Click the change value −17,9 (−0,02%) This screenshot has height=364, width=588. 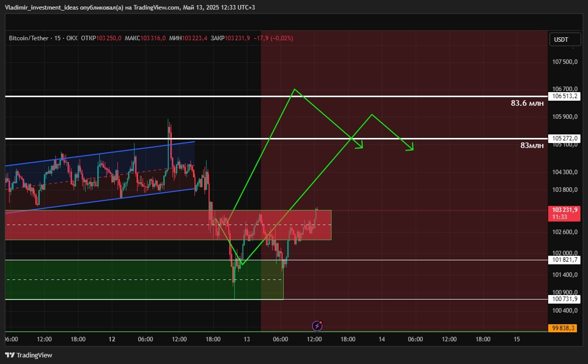click(274, 38)
